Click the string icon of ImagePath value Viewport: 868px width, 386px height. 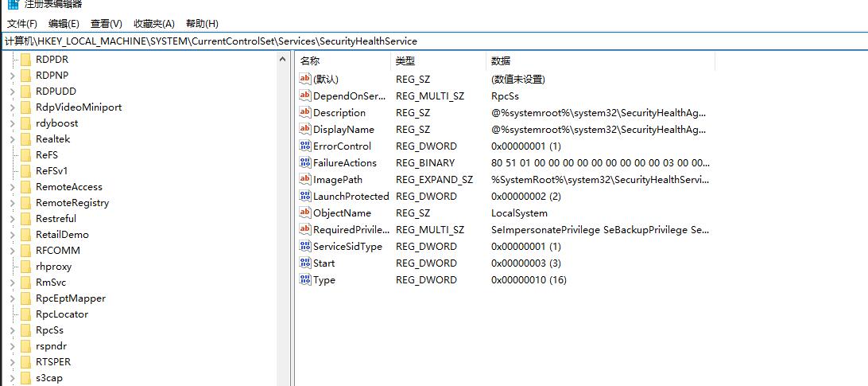point(305,180)
